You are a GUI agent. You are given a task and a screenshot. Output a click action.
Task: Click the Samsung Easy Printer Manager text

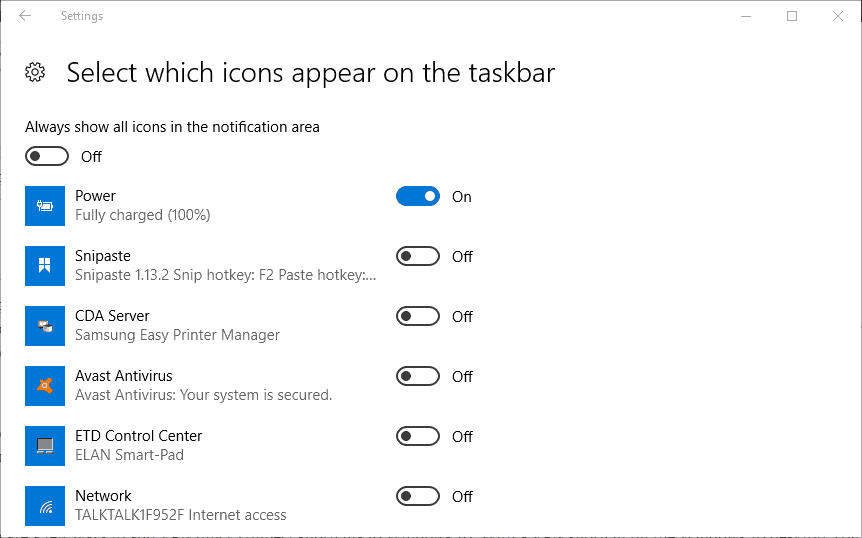177,335
